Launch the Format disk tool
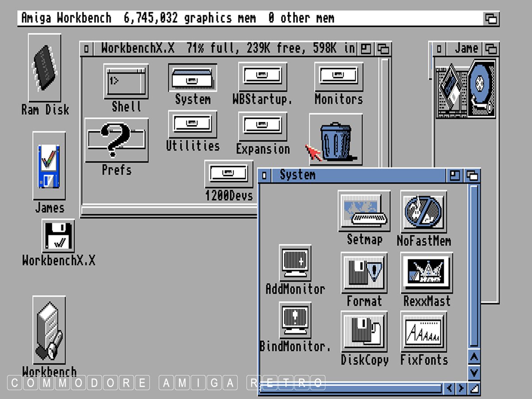This screenshot has width=532, height=399. (364, 273)
